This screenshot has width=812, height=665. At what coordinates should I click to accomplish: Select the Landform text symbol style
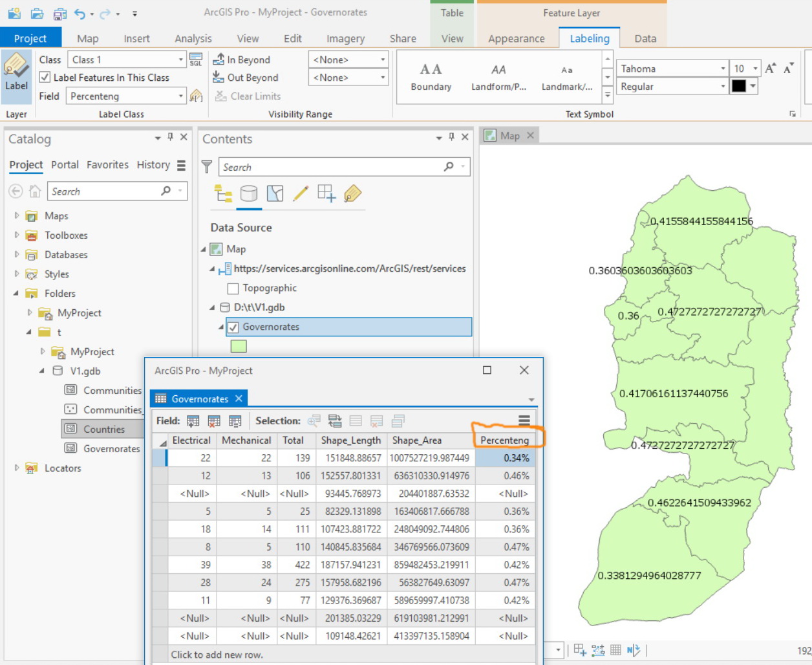tap(498, 77)
